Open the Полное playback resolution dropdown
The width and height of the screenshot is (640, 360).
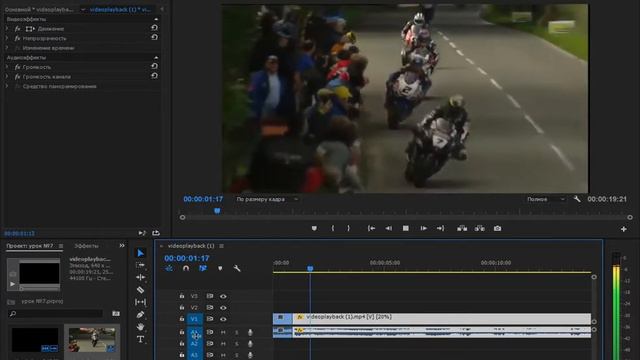[546, 199]
